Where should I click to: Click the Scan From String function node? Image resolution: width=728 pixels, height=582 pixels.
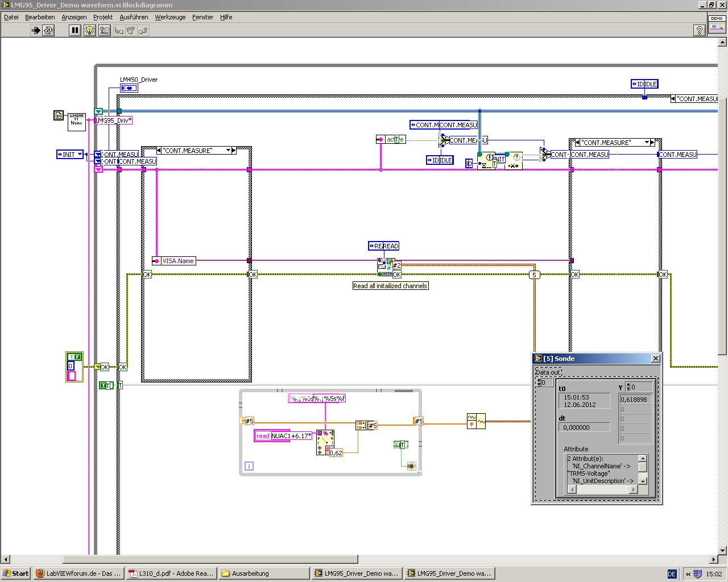point(325,442)
